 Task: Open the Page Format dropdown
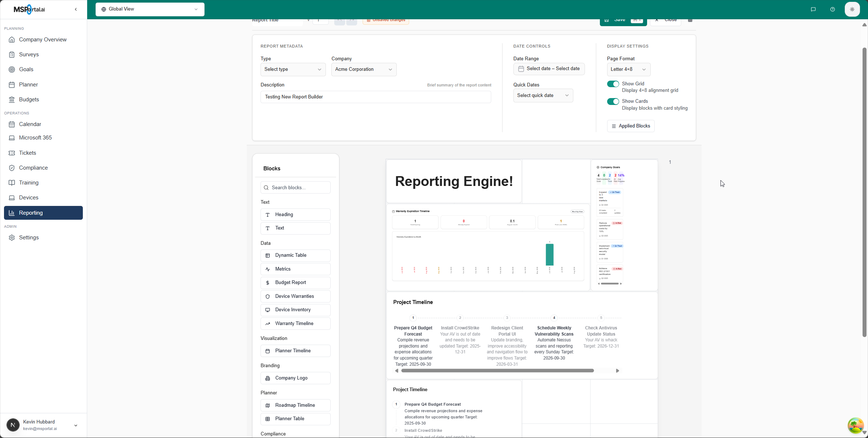click(x=628, y=69)
